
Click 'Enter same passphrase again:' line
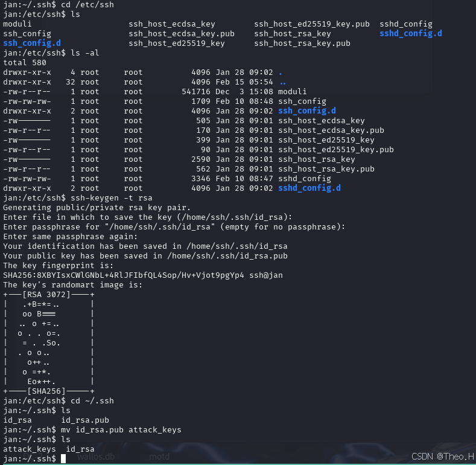71,237
